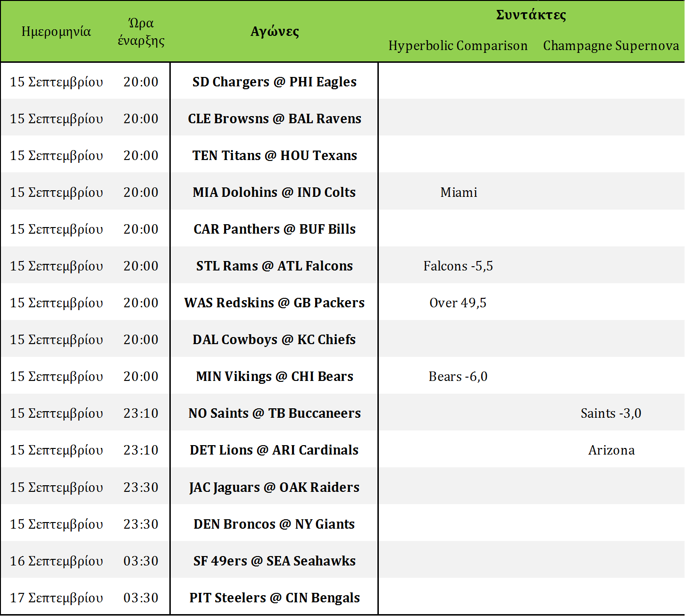
Task: Select the Arizona pick cell
Action: [x=611, y=450]
